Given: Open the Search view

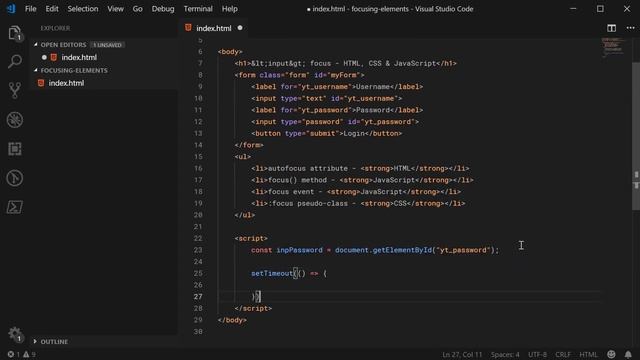Looking at the screenshot, I should pyautogui.click(x=14, y=62).
